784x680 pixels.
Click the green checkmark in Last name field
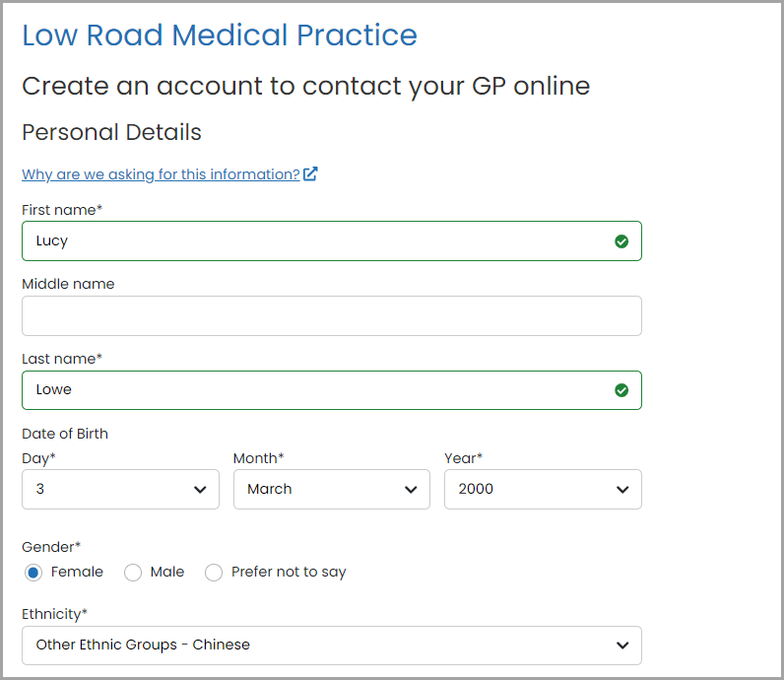tap(621, 390)
